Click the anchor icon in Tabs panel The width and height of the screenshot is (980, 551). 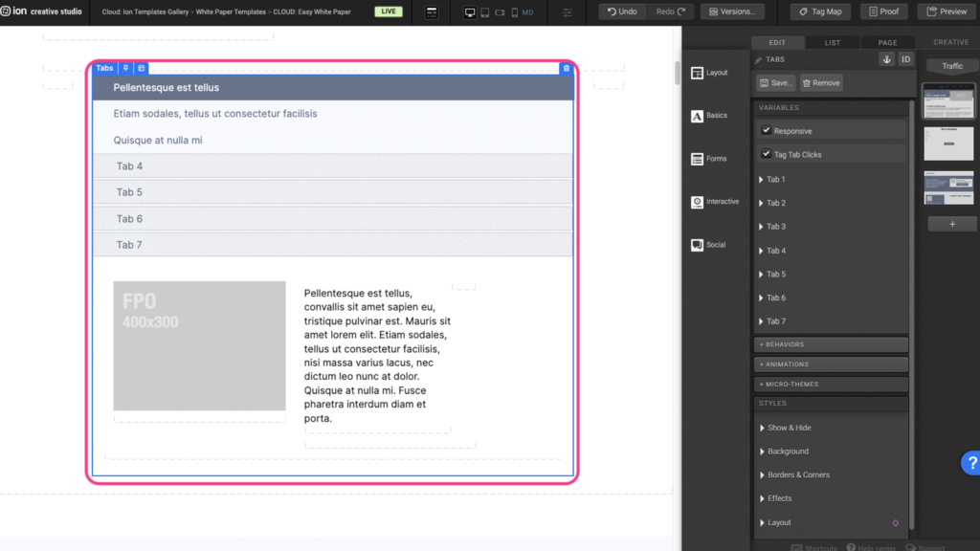click(886, 59)
